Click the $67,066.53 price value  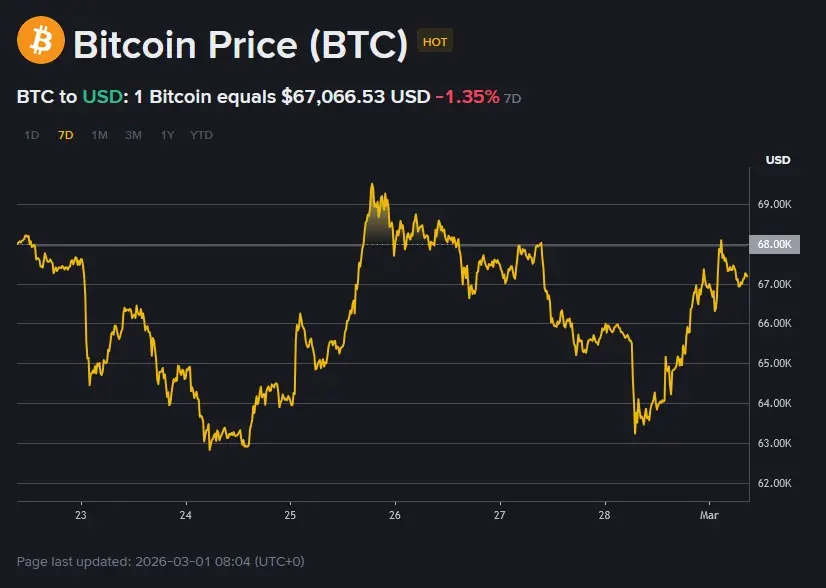333,97
